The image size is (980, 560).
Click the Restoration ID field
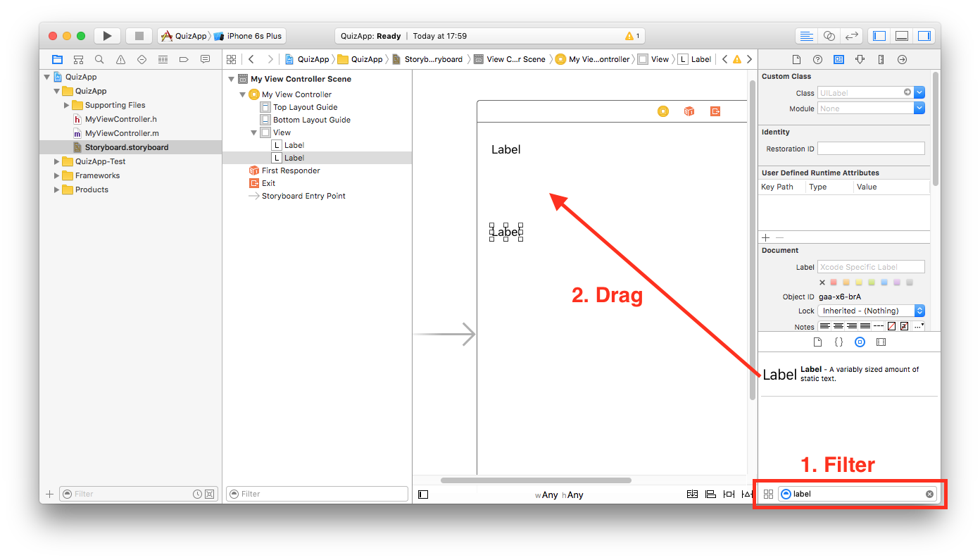point(871,149)
